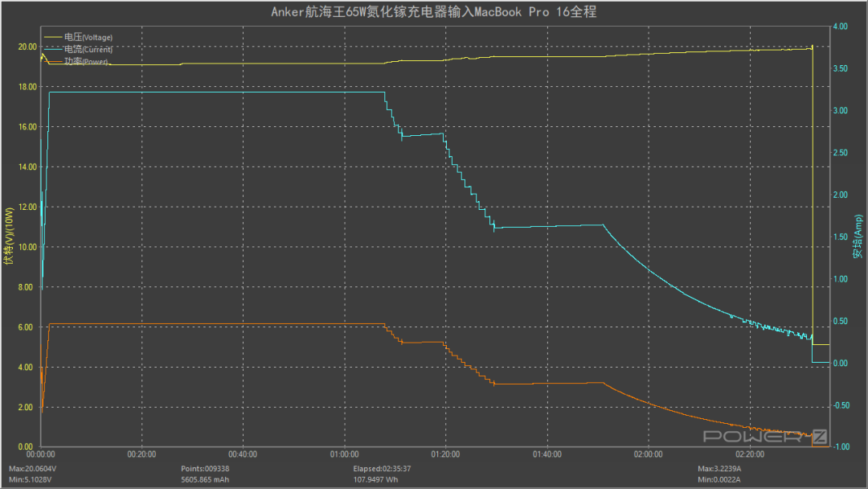
Task: Click the 18.00 left axis label
Action: (x=27, y=87)
